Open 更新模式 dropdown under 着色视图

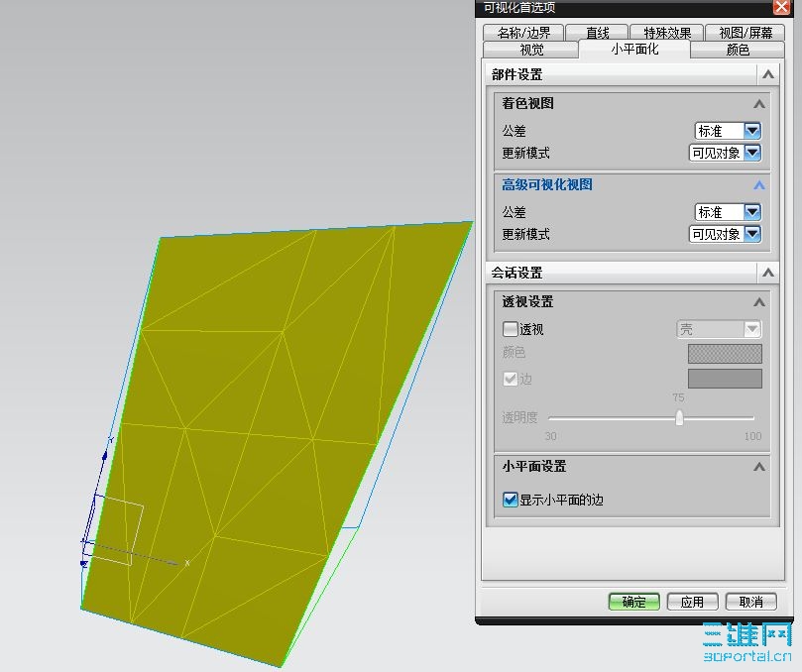click(726, 153)
